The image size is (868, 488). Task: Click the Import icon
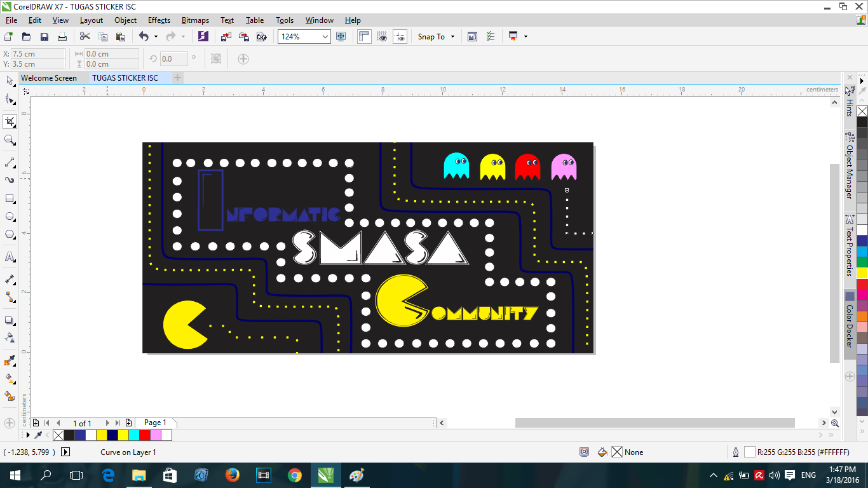click(226, 36)
